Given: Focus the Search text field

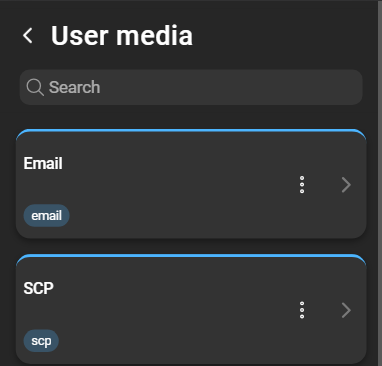Looking at the screenshot, I should click(191, 87).
